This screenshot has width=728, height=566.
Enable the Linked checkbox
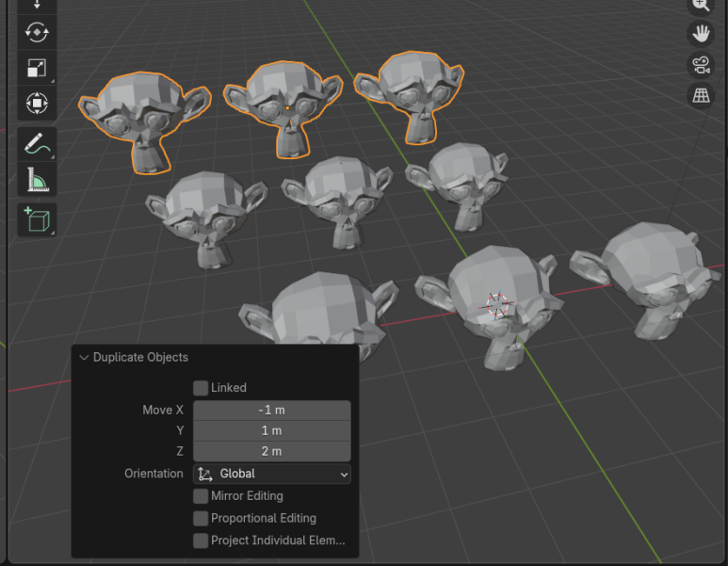[x=201, y=388]
